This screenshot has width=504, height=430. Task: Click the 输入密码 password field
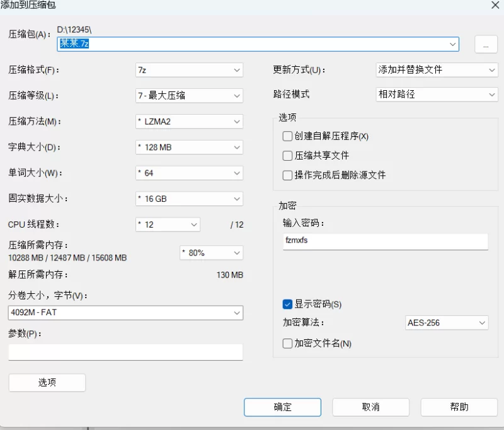(x=386, y=241)
